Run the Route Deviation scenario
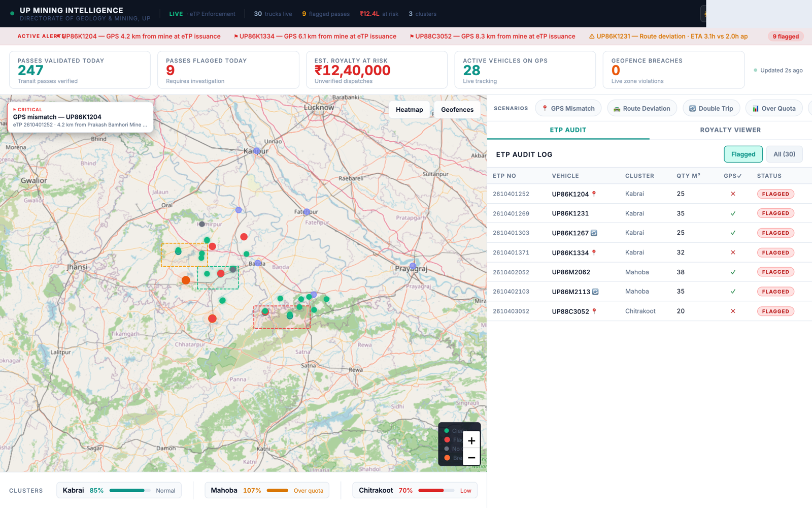 click(642, 109)
